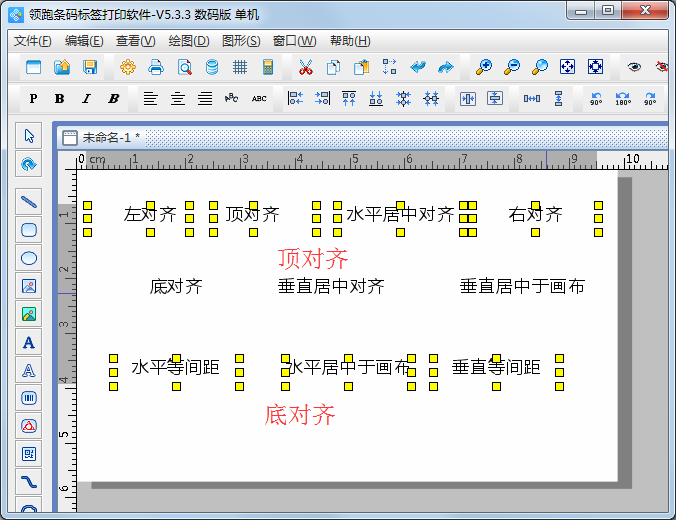Toggle italic text I button

pyautogui.click(x=86, y=99)
